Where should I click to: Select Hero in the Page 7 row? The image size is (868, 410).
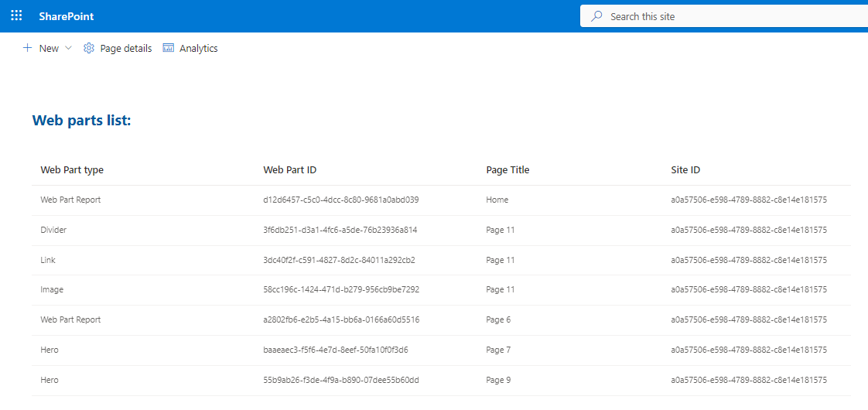point(50,350)
